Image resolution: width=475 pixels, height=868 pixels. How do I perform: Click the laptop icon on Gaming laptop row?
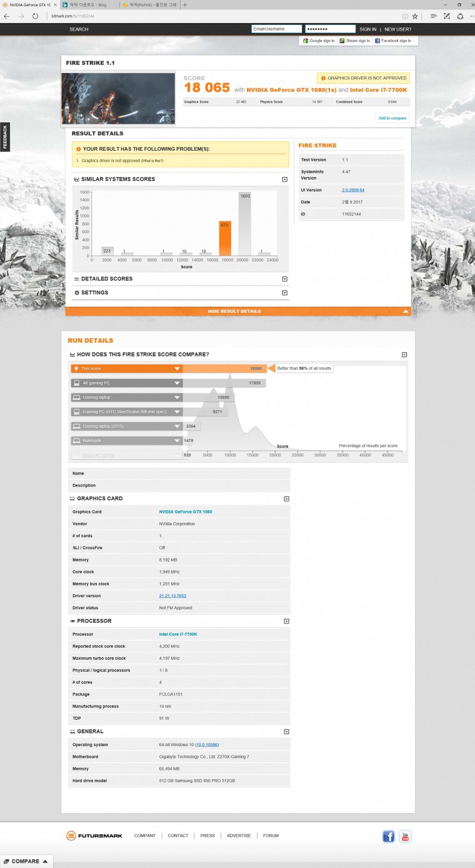[77, 397]
